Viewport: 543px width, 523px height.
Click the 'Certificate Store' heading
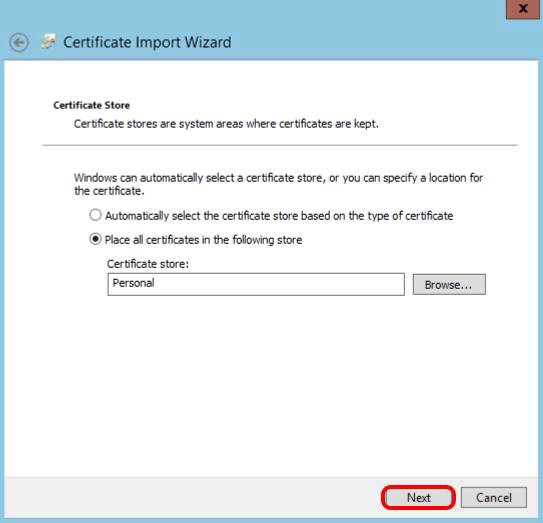point(91,105)
